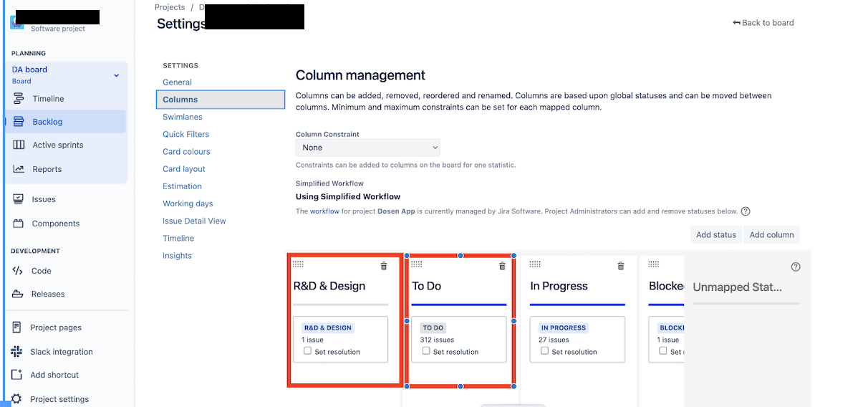Click the R&D & DESIGN status card
This screenshot has height=407, width=868.
coord(340,340)
